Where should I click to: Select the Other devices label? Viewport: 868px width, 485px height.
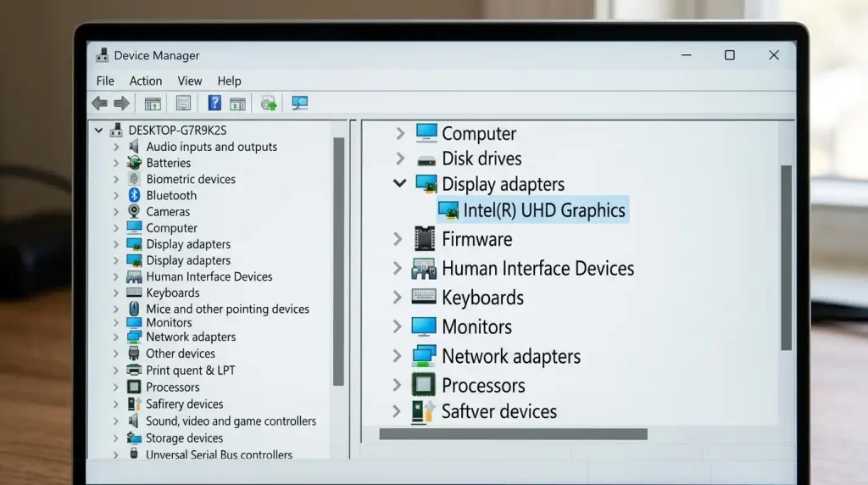point(181,354)
